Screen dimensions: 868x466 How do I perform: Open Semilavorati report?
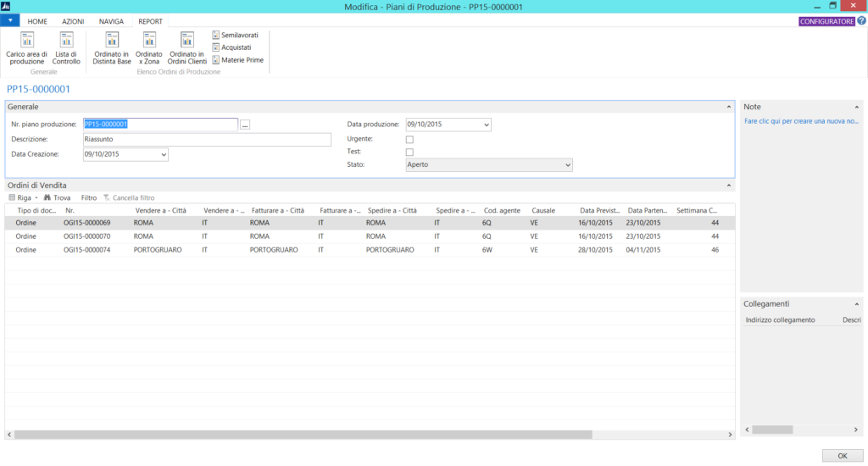coord(236,35)
